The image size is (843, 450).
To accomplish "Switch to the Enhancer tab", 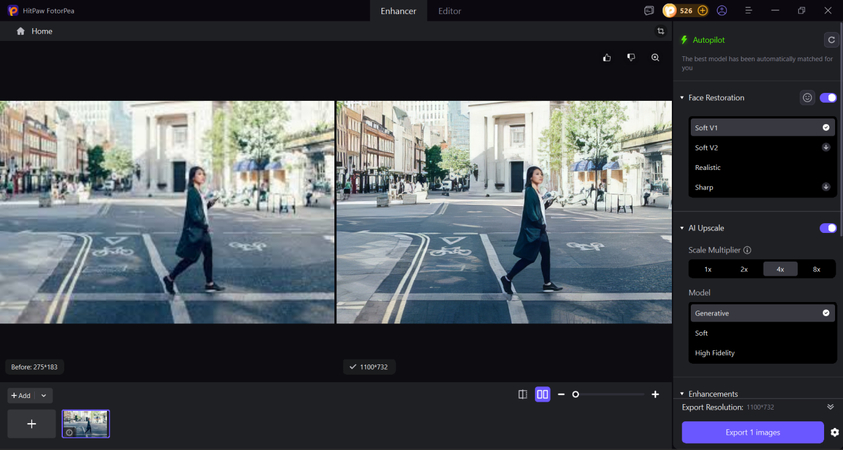I will (x=398, y=11).
